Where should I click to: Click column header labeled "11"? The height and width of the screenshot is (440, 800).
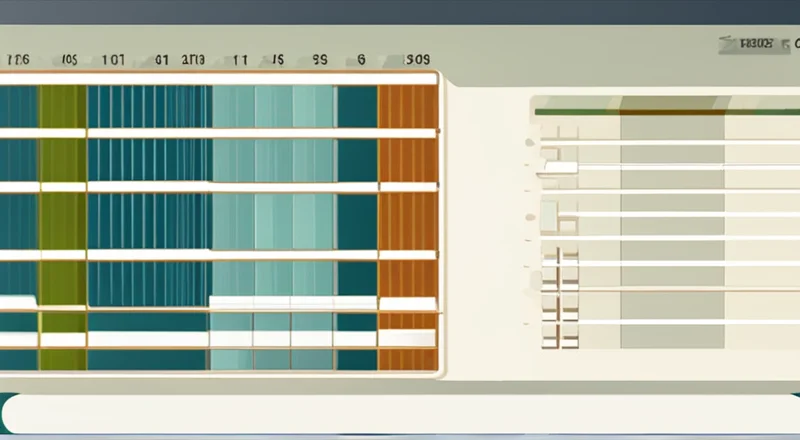click(240, 60)
